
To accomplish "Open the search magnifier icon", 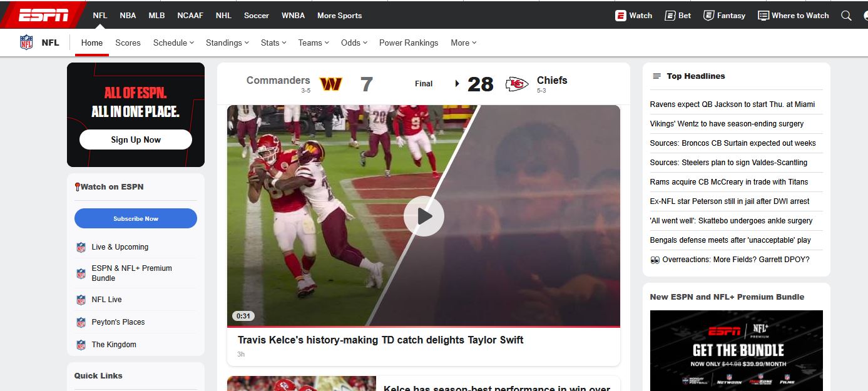I will [846, 16].
